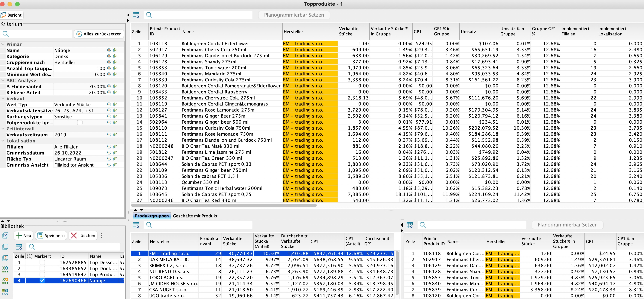Click the reset icon next to the Kategorie row
Viewport: 644px width, 299px height.
point(109,56)
